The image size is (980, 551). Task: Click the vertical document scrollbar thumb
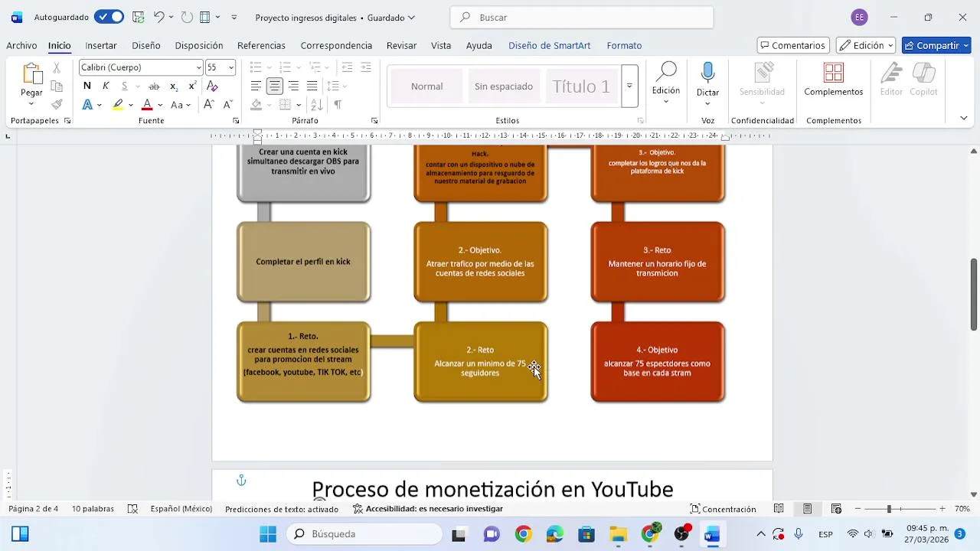[974, 295]
